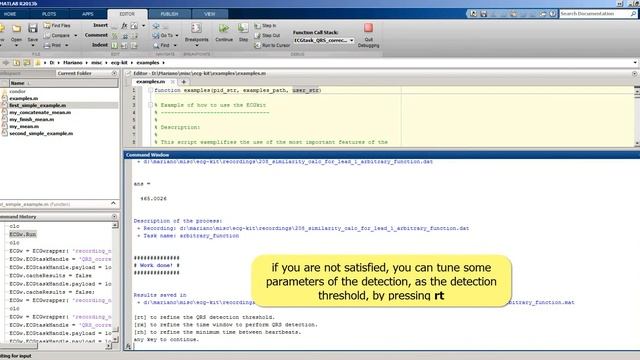Click the Go To button
This screenshot has height=360, width=640.
[x=163, y=36]
